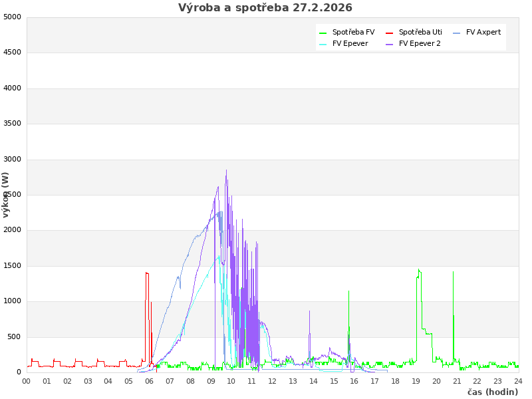The height and width of the screenshot is (399, 532).
Task: Select hour 24 on the time axis
Action: tap(518, 381)
